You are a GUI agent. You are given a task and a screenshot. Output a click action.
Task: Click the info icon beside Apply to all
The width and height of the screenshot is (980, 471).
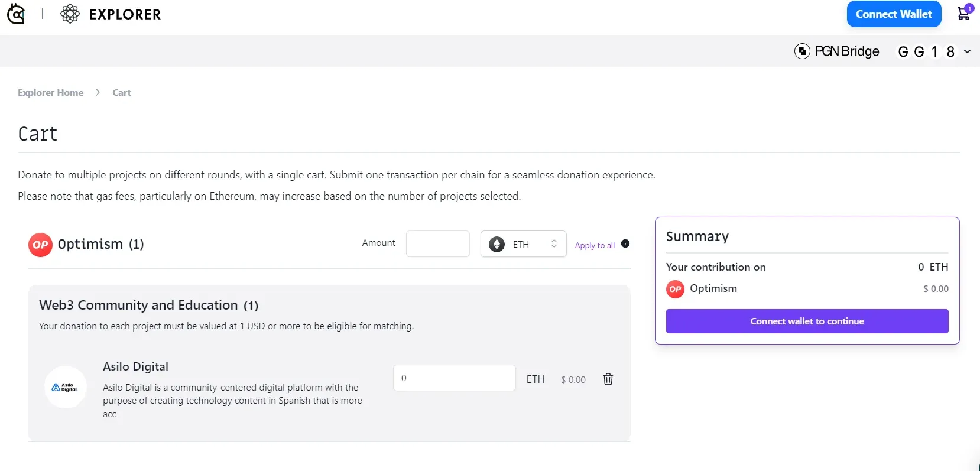625,243
